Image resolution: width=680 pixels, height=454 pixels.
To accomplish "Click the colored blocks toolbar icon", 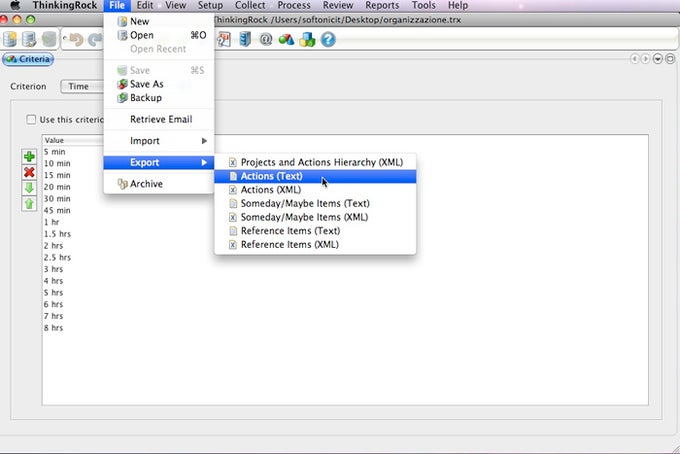I will [307, 40].
